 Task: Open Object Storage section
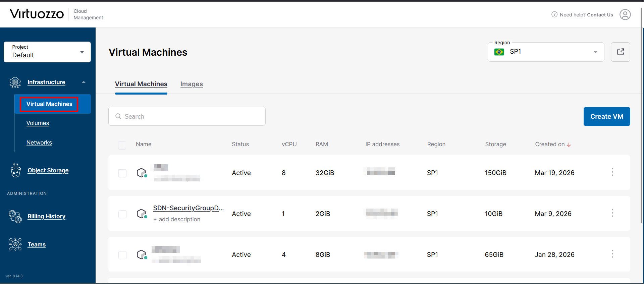pyautogui.click(x=48, y=170)
